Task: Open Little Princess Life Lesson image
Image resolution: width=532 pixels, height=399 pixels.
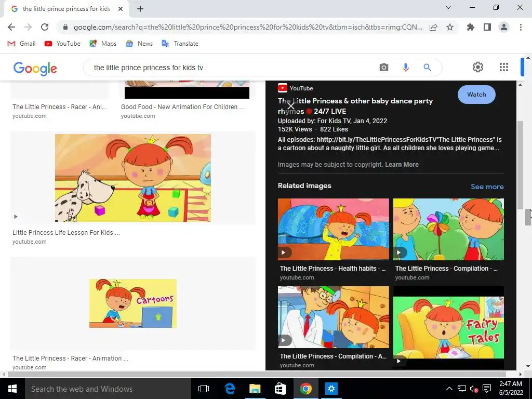Action: [x=132, y=178]
